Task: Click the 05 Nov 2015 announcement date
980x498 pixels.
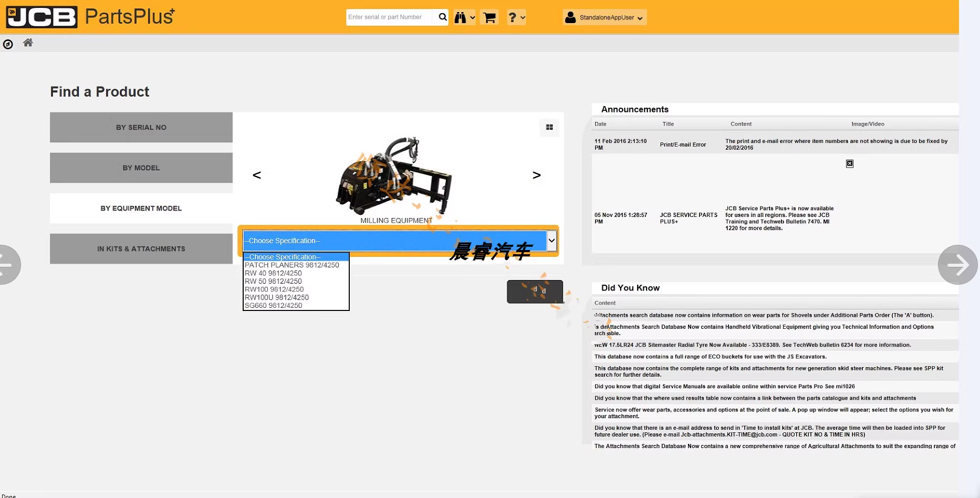Action: [620, 218]
